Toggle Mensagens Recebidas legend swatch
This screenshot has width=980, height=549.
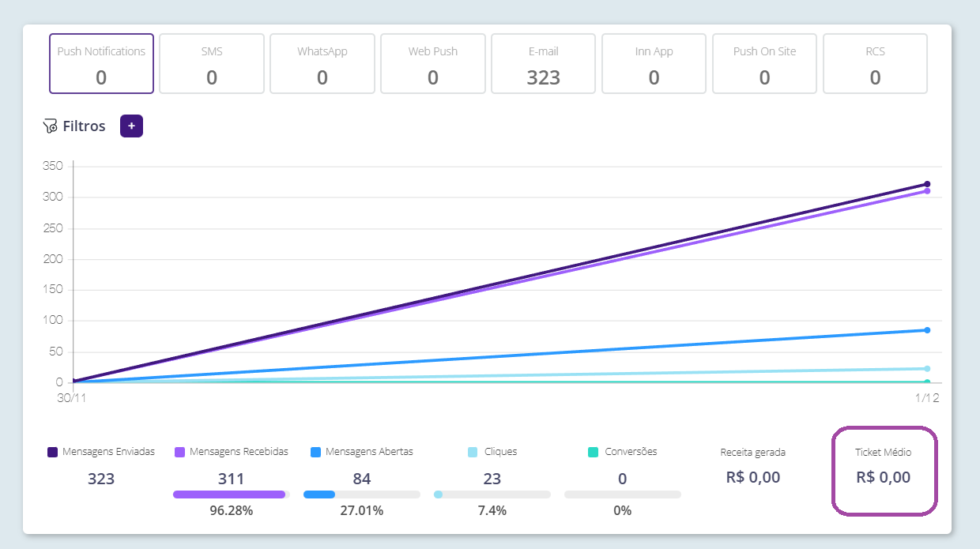tap(179, 453)
